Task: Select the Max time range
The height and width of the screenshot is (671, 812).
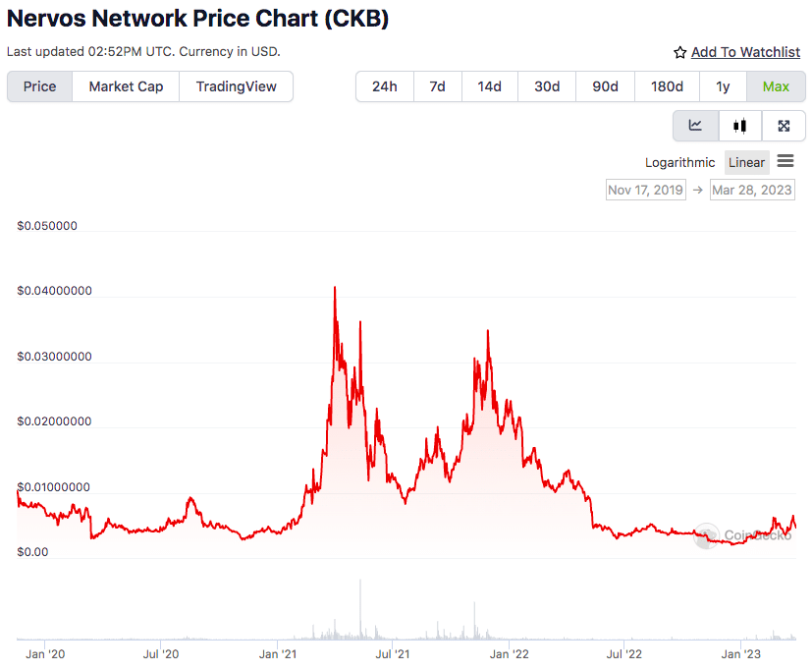Action: click(x=776, y=86)
